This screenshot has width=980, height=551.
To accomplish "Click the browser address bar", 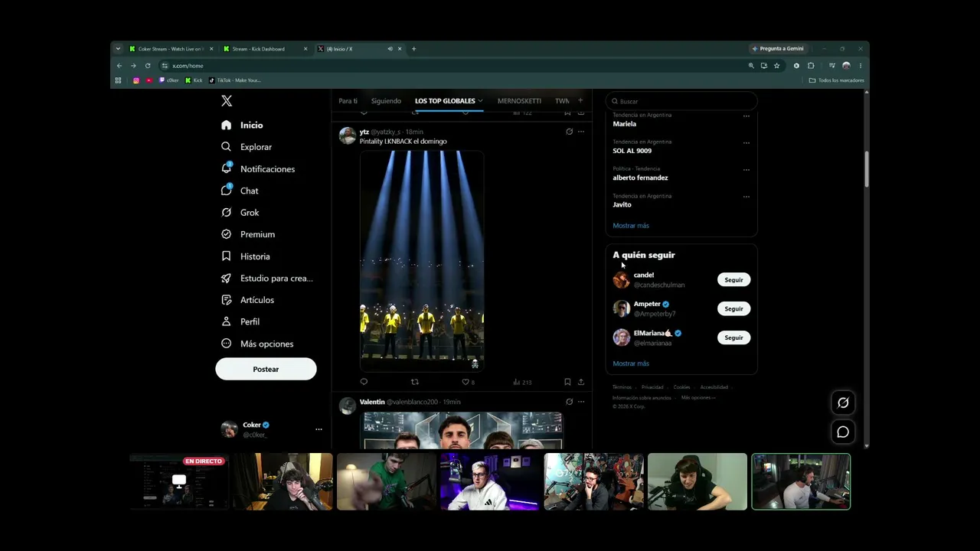I will pos(452,66).
